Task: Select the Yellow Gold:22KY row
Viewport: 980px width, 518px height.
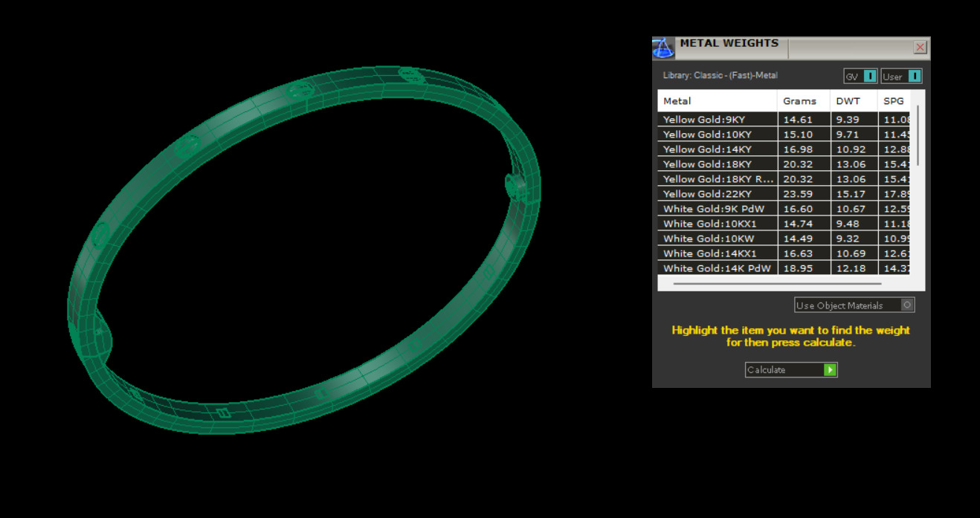Action: (784, 194)
